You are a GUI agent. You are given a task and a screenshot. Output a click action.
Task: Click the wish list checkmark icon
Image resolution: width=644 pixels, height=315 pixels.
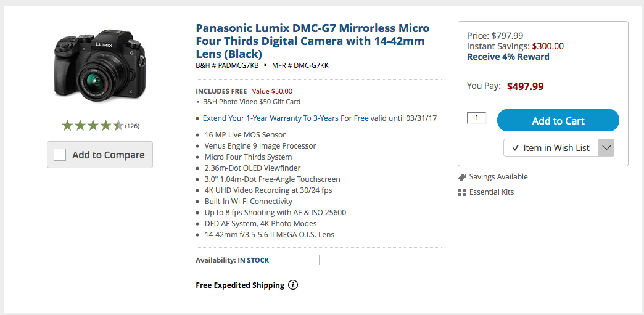pyautogui.click(x=515, y=148)
